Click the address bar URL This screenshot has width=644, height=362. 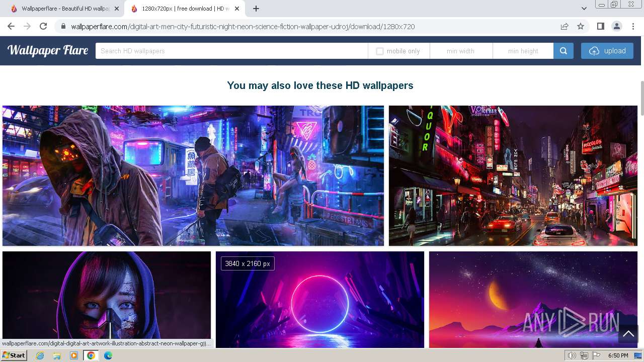[x=243, y=27]
